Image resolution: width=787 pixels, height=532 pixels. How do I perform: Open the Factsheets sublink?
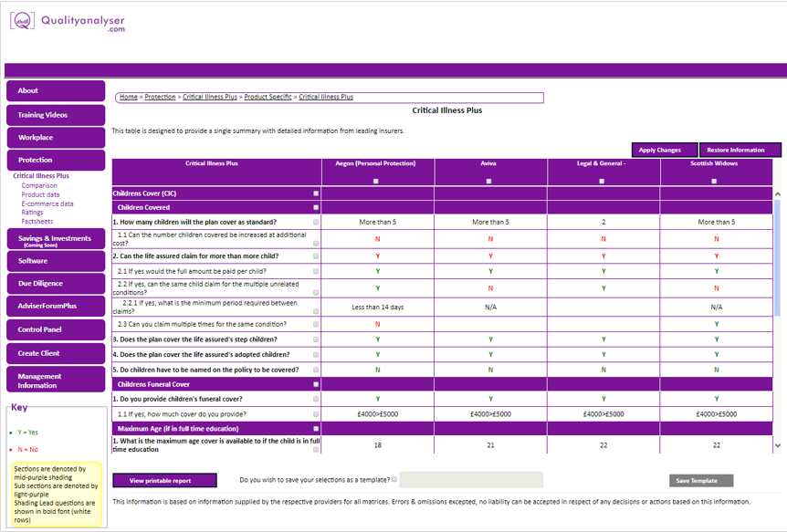click(37, 222)
